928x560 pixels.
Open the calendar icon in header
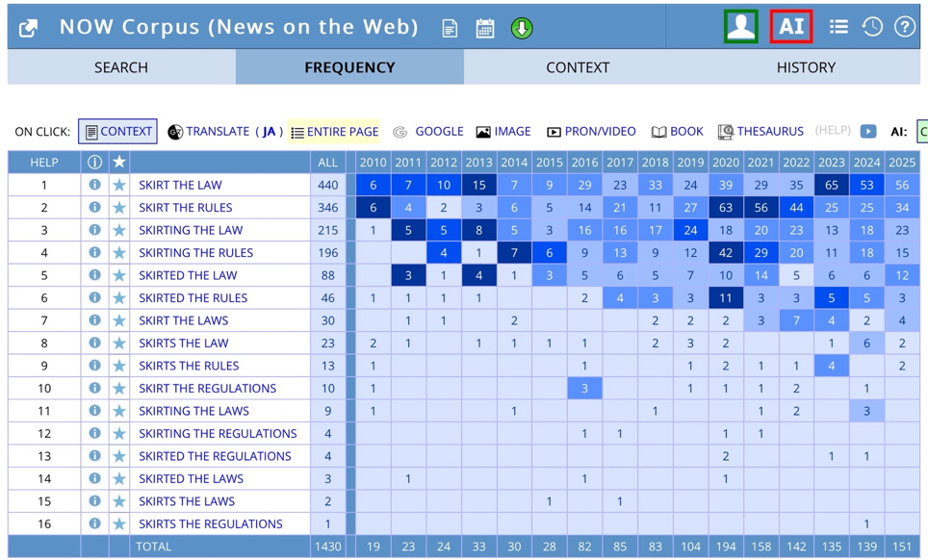[485, 28]
